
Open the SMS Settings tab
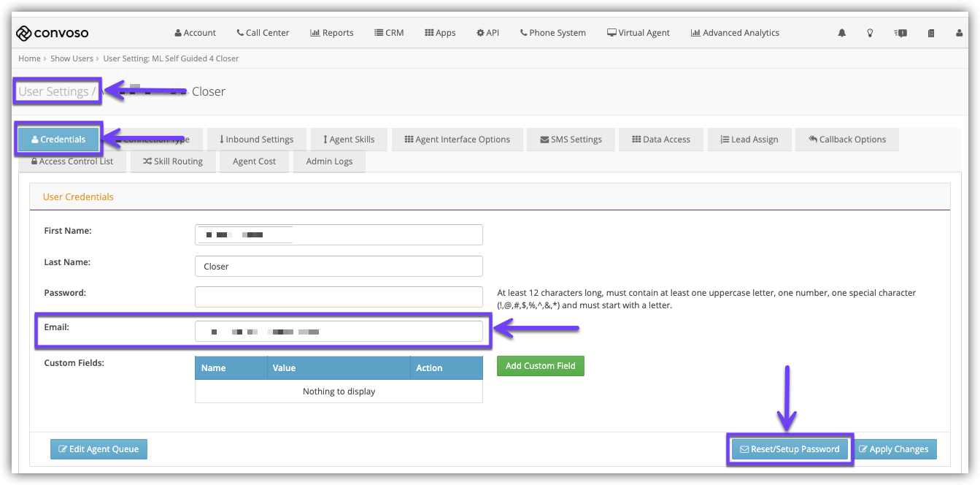(571, 140)
